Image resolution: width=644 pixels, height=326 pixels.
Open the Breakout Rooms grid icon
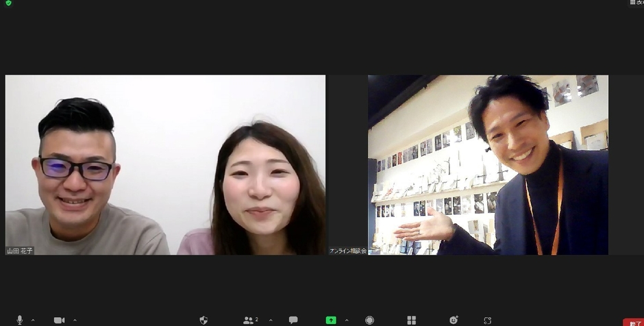click(x=411, y=320)
